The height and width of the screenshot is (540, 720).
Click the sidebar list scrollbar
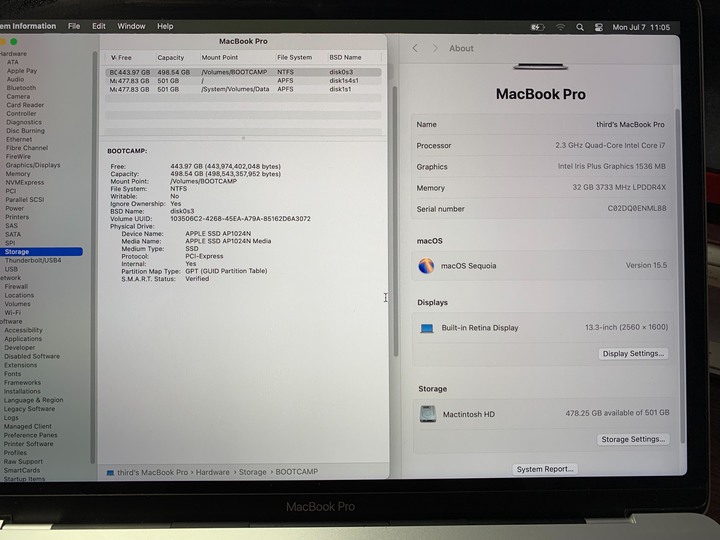[93, 257]
